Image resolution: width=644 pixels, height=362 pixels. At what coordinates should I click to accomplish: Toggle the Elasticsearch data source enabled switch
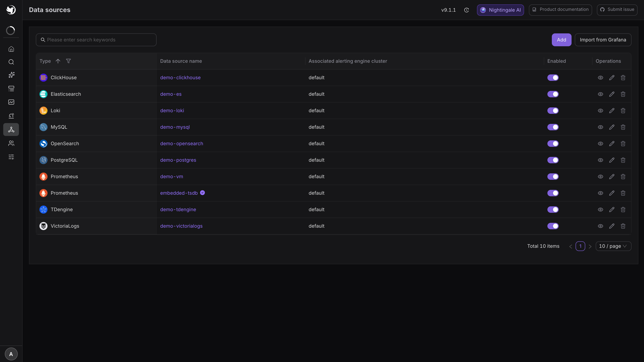(553, 94)
